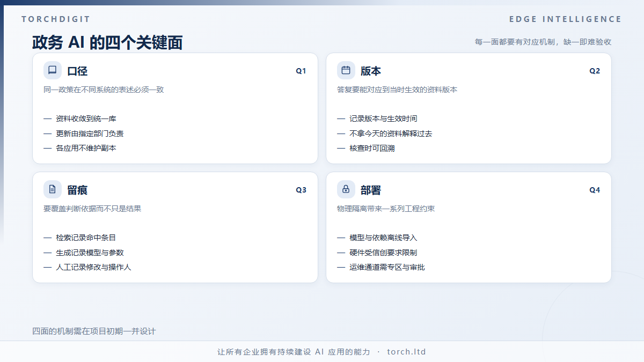
Task: Click the text 答复要能对应到当时生效的资料版本
Action: (397, 90)
